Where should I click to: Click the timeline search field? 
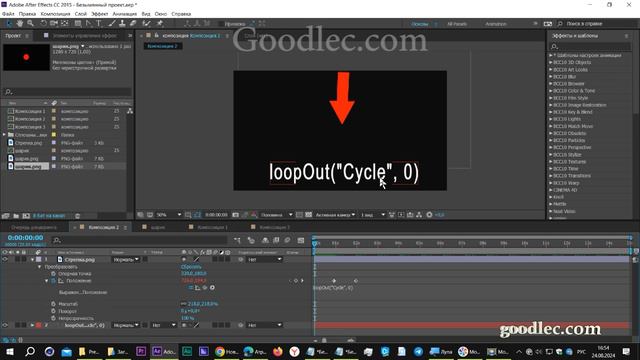(x=140, y=240)
